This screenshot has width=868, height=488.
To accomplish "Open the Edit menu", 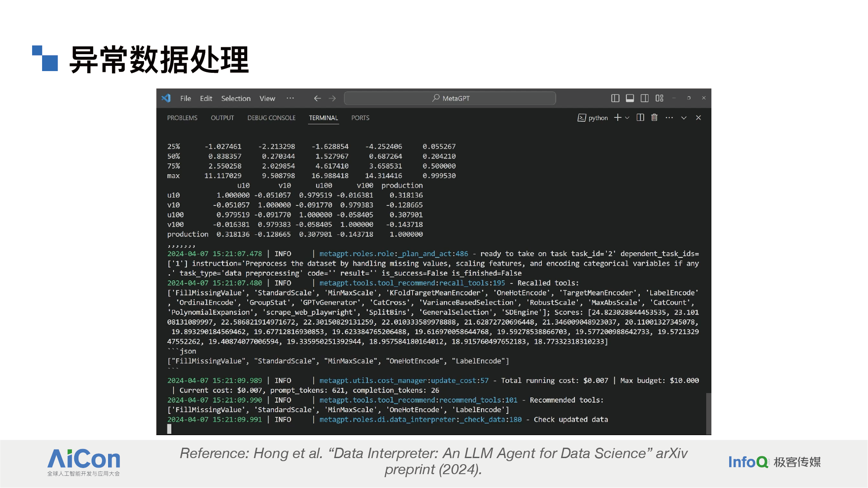I will point(206,98).
